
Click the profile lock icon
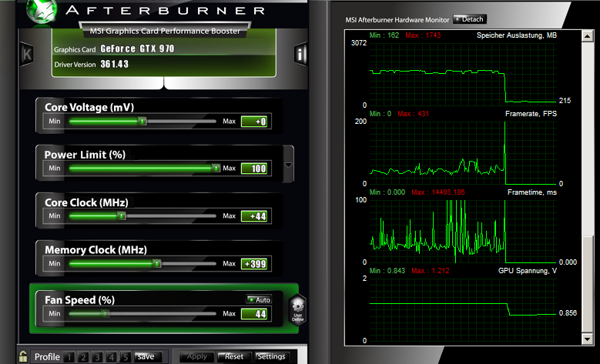click(x=23, y=356)
